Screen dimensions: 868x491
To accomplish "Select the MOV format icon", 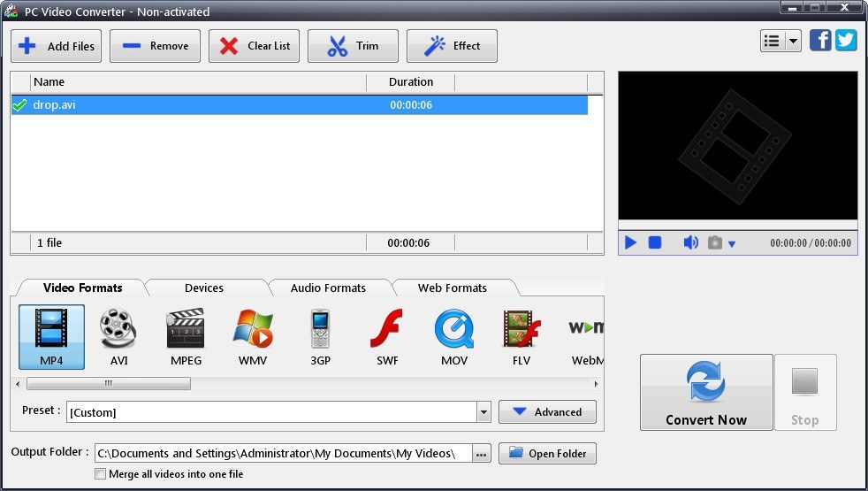I will [454, 337].
